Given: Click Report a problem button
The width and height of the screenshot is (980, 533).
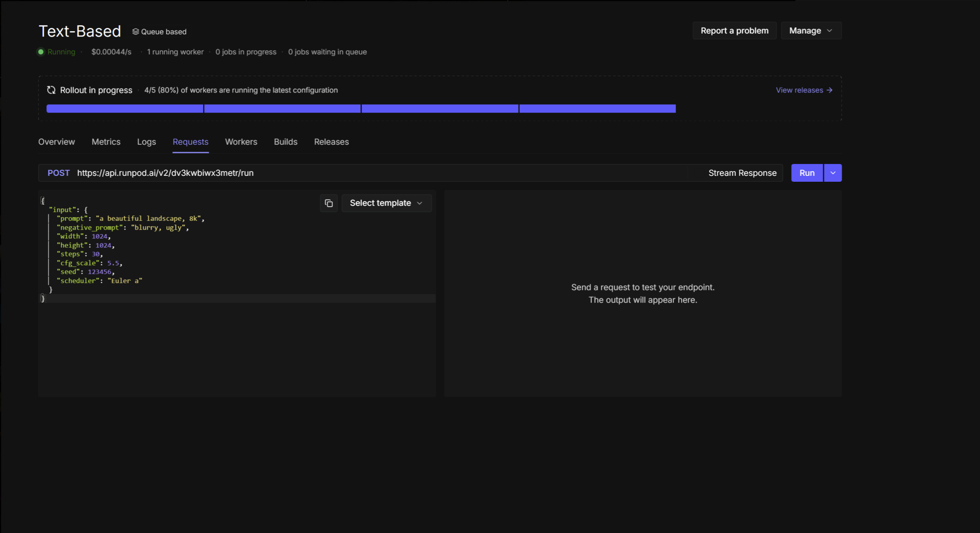Looking at the screenshot, I should point(734,31).
